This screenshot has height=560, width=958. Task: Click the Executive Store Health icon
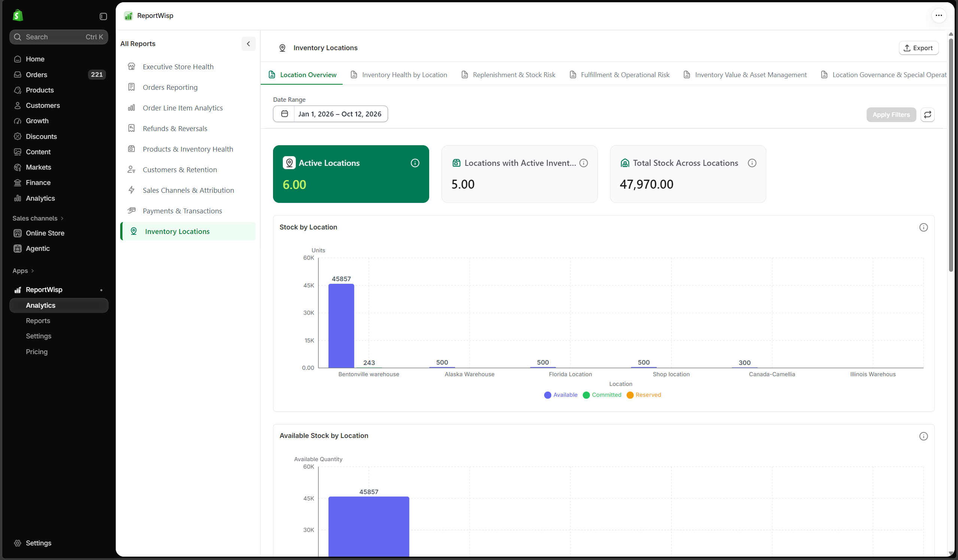tap(131, 67)
